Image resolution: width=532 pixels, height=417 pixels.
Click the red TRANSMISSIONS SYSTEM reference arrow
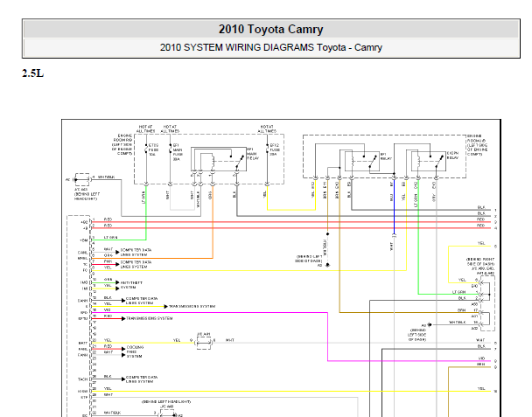pyautogui.click(x=123, y=319)
